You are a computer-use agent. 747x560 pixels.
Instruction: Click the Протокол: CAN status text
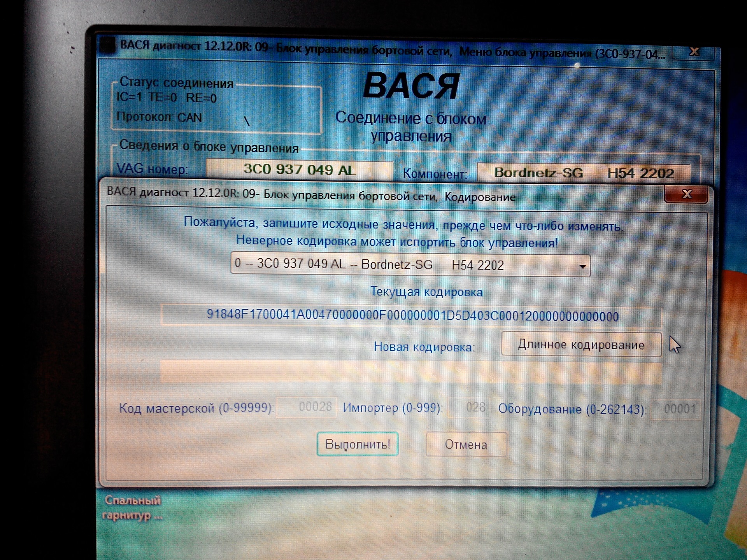(x=159, y=117)
